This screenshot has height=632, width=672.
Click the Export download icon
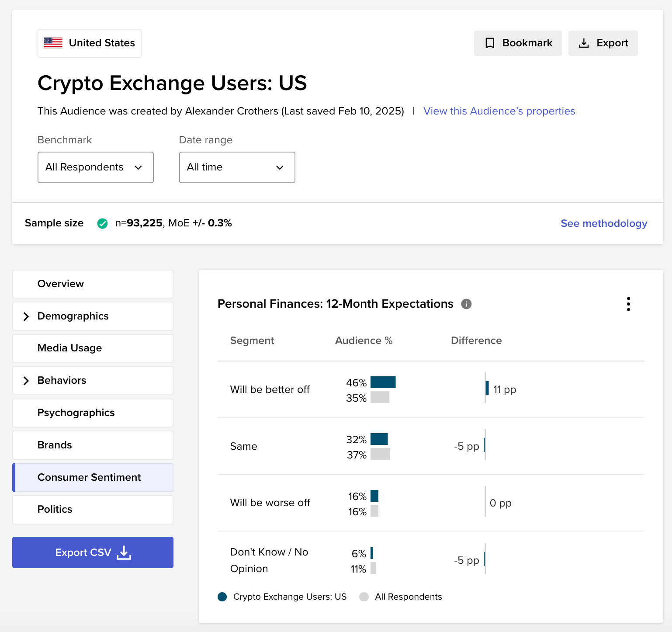[584, 43]
